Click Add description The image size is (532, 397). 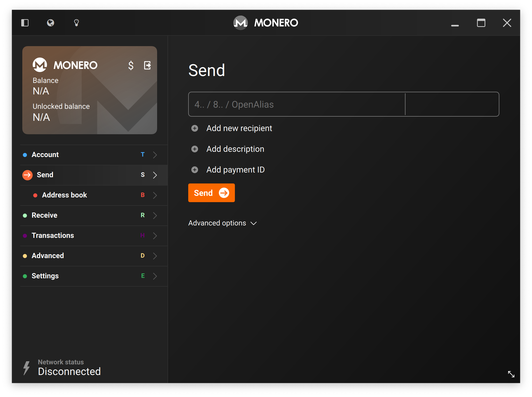click(x=235, y=149)
